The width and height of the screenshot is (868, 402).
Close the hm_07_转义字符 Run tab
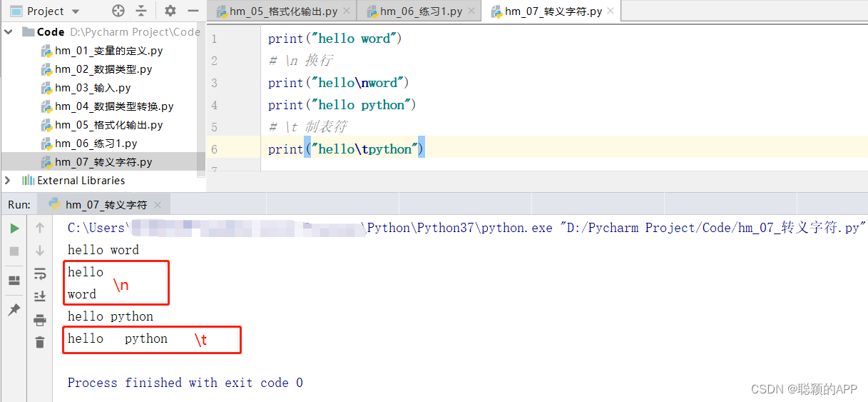(157, 205)
